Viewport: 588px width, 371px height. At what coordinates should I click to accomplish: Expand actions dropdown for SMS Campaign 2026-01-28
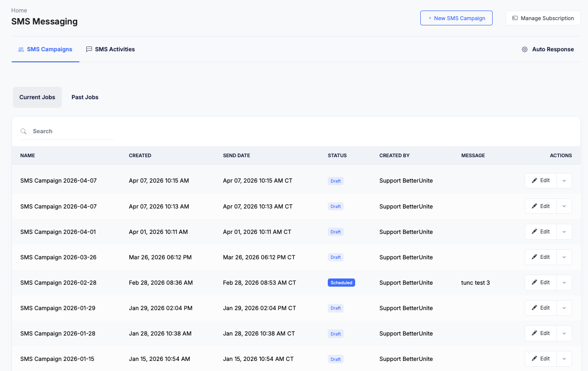tap(564, 333)
